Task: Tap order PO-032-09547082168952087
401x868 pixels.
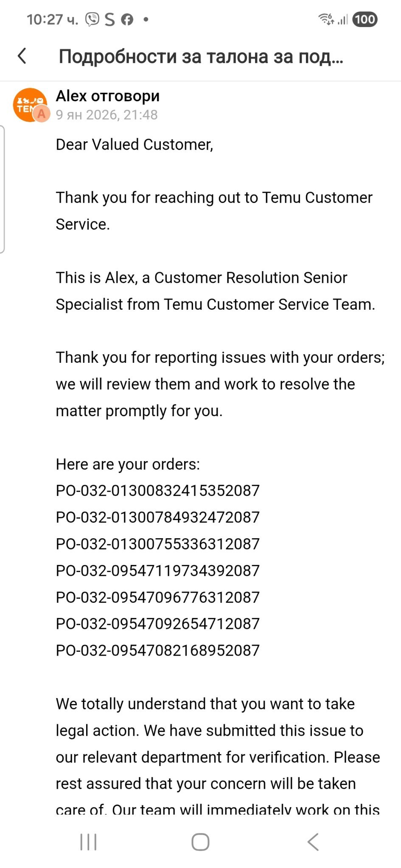Action: click(157, 651)
